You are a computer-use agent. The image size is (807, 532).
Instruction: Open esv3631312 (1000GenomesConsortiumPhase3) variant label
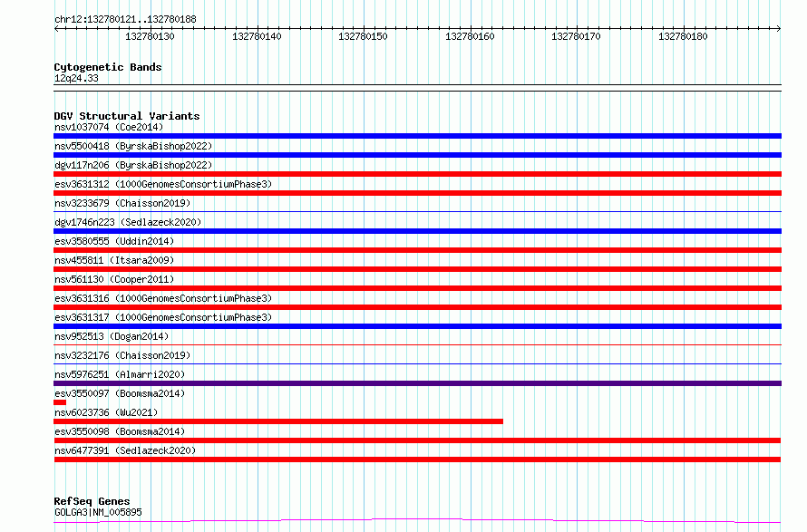163,184
